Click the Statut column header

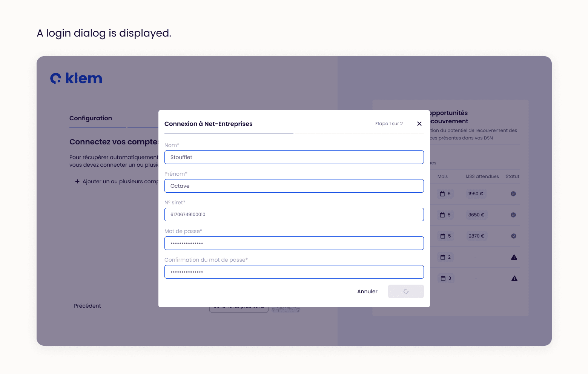[513, 176]
